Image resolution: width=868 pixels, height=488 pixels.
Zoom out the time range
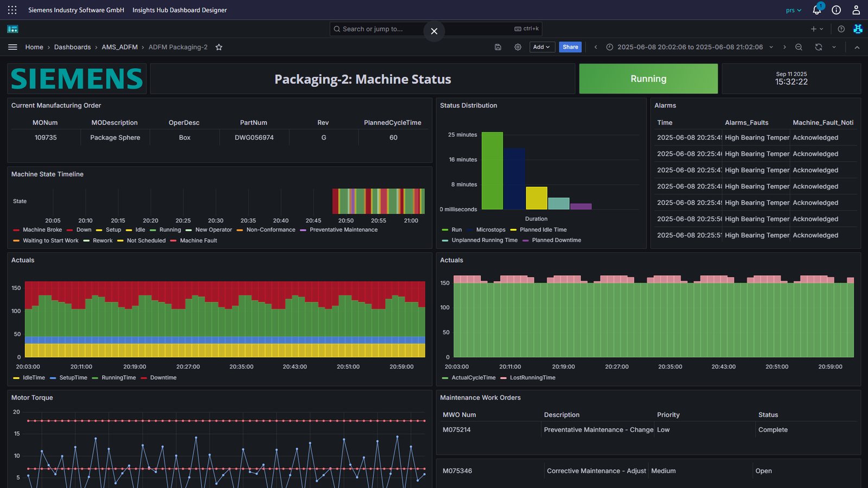[799, 47]
